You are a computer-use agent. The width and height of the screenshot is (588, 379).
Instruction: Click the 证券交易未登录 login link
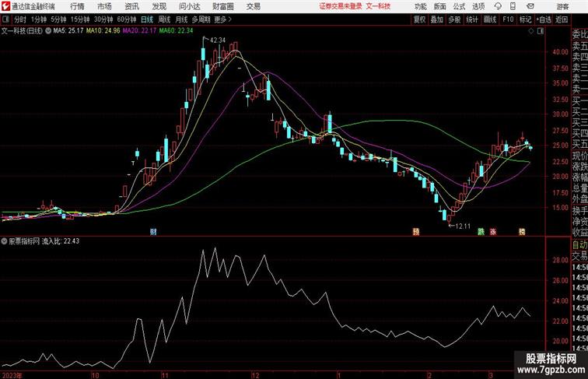[341, 6]
